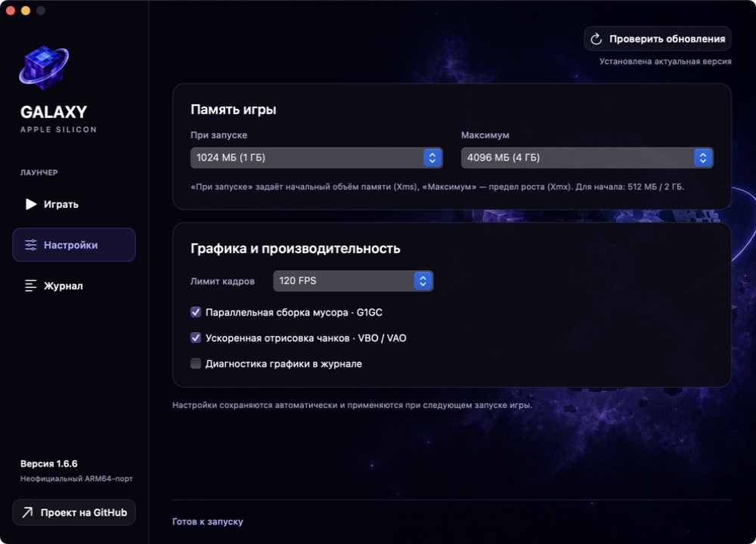Click the lines icon beside Журнал
The height and width of the screenshot is (544, 756).
(x=31, y=286)
